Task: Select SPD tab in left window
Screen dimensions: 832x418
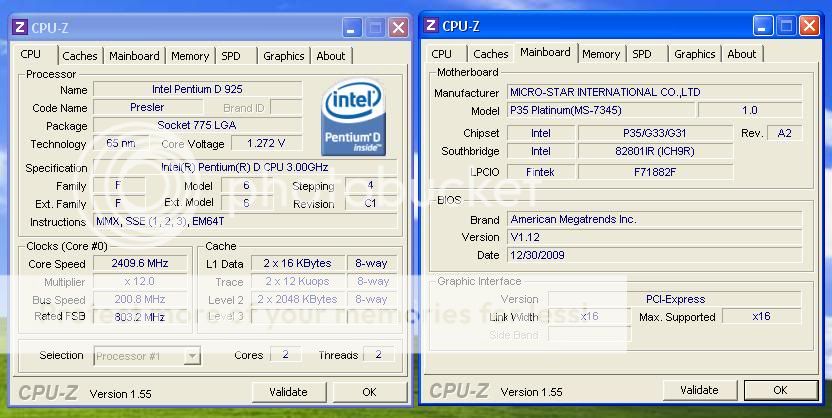Action: pos(231,56)
